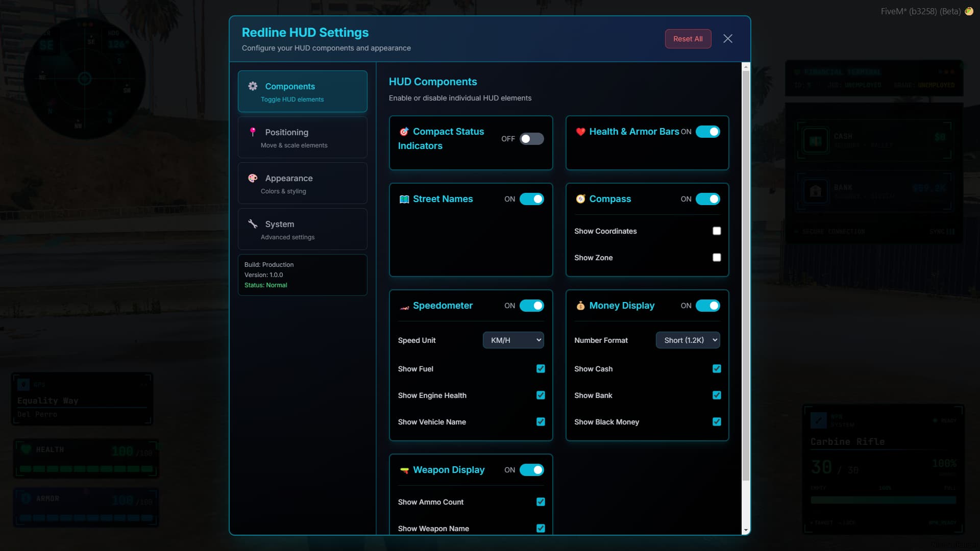
Task: Uncheck Show Ammo Count checkbox
Action: [541, 502]
